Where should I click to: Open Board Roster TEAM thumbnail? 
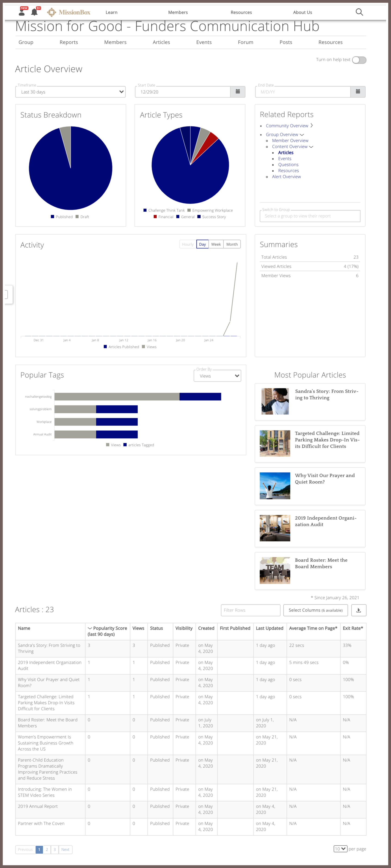coord(275,570)
